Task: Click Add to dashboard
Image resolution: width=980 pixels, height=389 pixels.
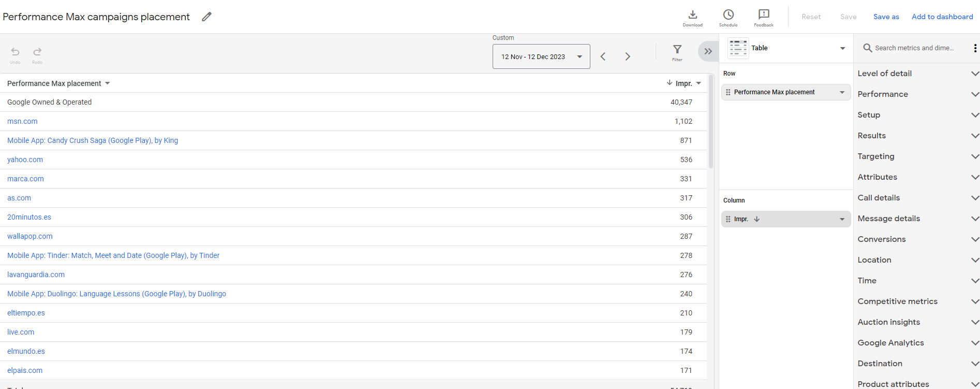Action: [942, 17]
